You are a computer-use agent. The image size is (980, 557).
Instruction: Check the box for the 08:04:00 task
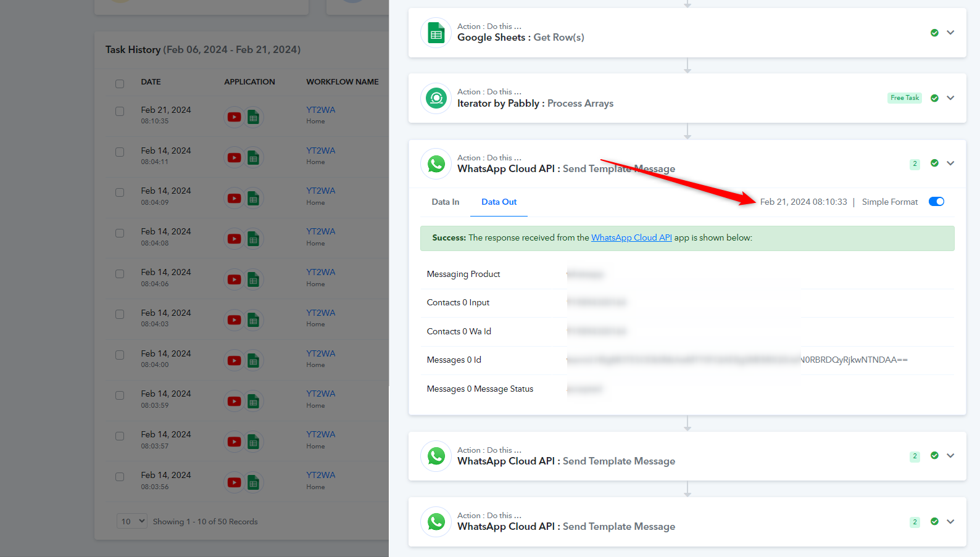pyautogui.click(x=120, y=355)
